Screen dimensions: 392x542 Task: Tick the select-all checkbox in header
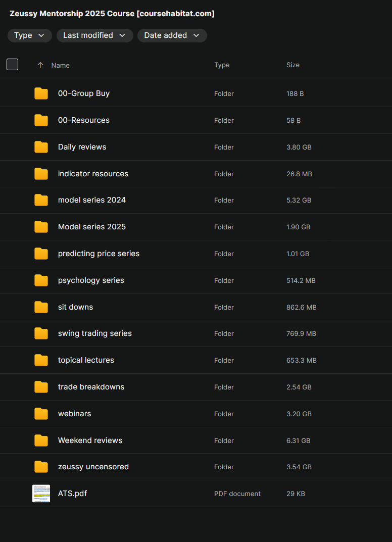[x=12, y=65]
